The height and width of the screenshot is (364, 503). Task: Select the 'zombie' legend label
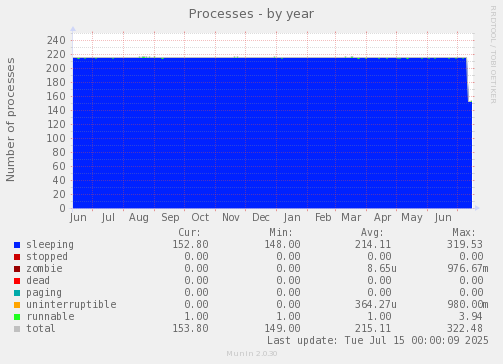click(44, 269)
